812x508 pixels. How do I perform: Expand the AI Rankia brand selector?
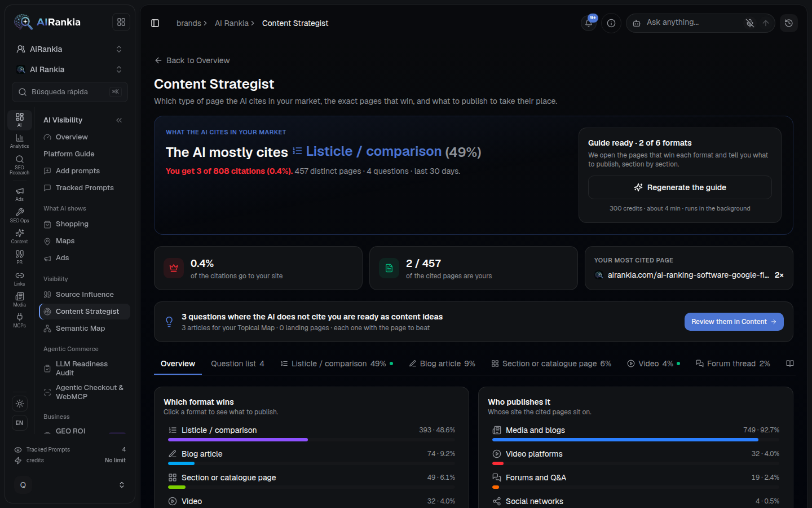69,69
